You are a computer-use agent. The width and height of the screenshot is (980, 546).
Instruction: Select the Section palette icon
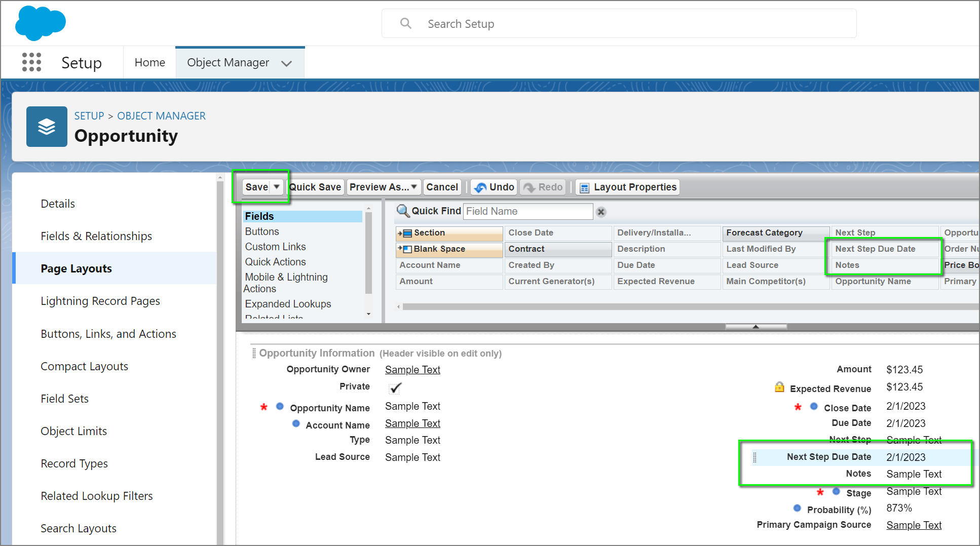[x=405, y=233]
